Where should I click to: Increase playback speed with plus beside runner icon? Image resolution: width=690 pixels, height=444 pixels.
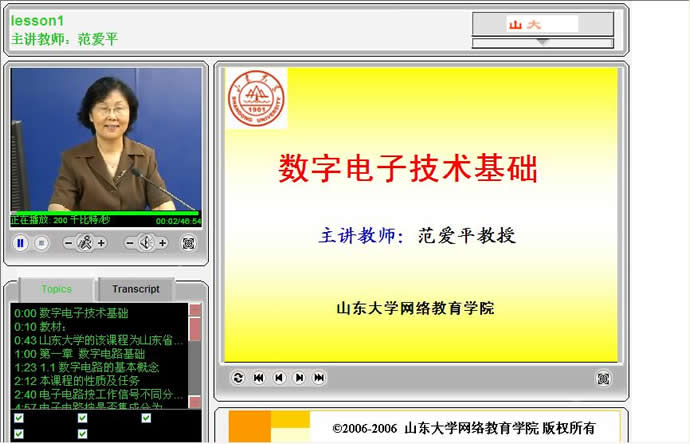102,243
